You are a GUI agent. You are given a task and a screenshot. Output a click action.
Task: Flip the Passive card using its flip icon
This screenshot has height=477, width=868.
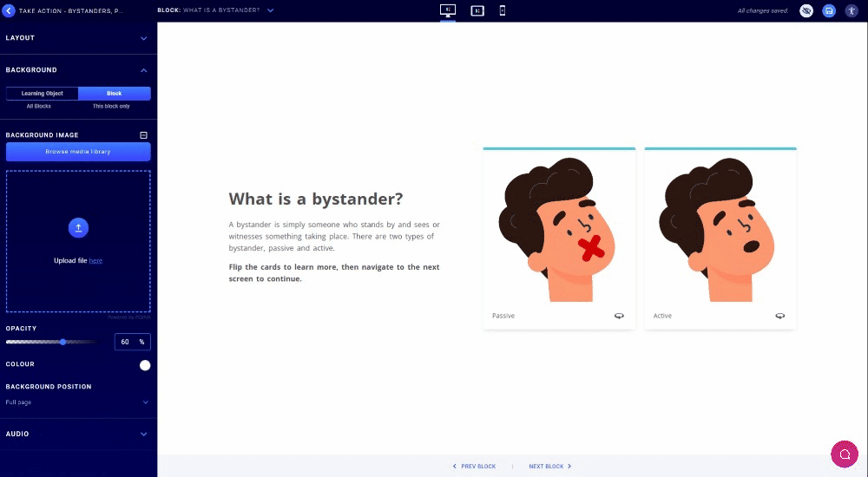pyautogui.click(x=619, y=316)
